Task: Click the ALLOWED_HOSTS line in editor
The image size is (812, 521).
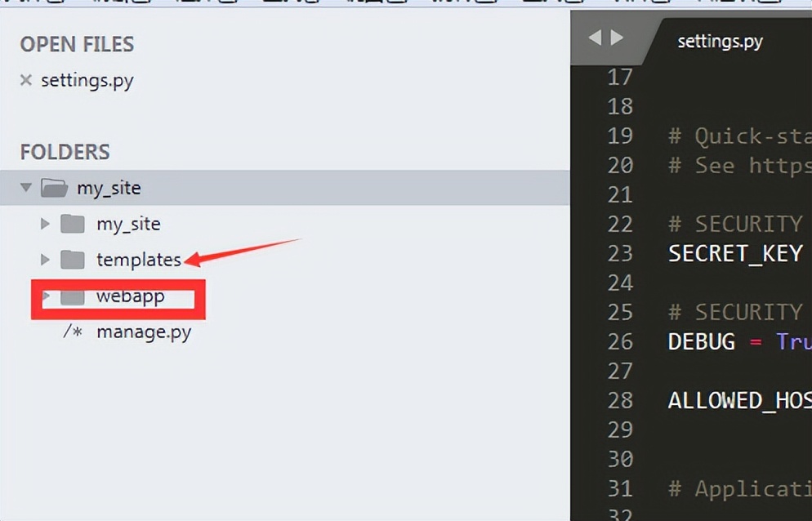Action: pyautogui.click(x=739, y=400)
